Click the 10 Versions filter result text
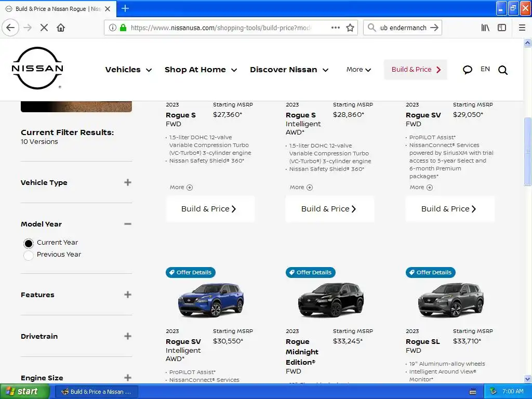The width and height of the screenshot is (532, 399). (x=39, y=141)
